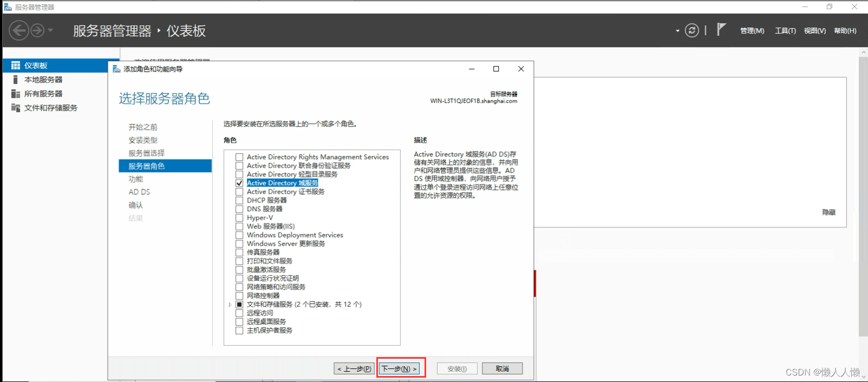Click the scrollbar up arrow in Server Manager
868x382 pixels.
pos(863,52)
